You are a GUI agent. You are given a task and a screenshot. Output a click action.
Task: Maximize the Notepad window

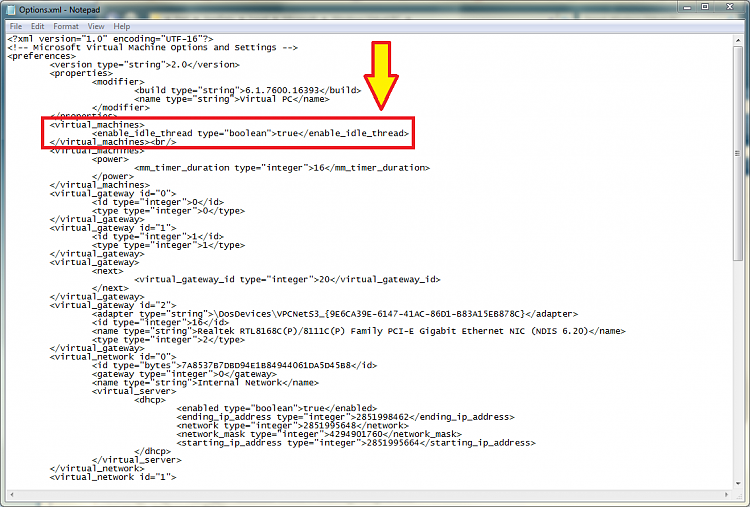pos(705,7)
